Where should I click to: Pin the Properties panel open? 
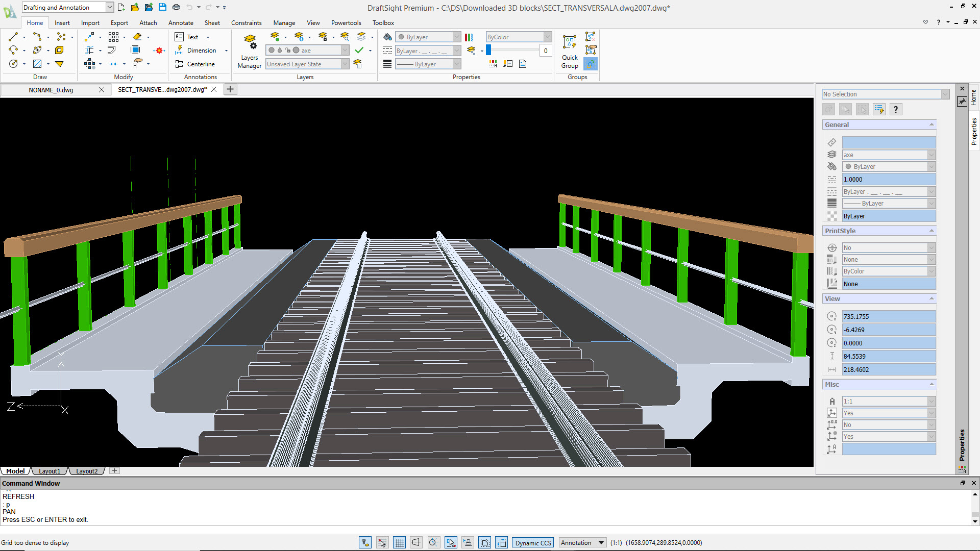[962, 102]
